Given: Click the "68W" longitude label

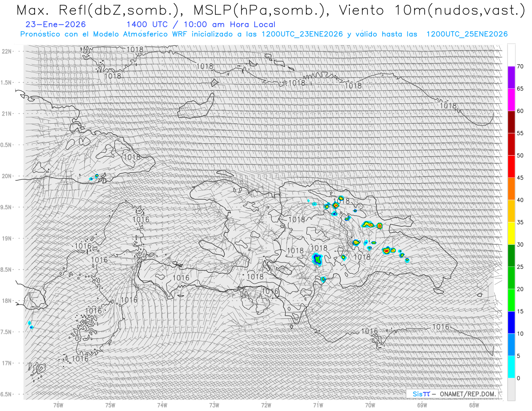Looking at the screenshot, I should 474,404.
